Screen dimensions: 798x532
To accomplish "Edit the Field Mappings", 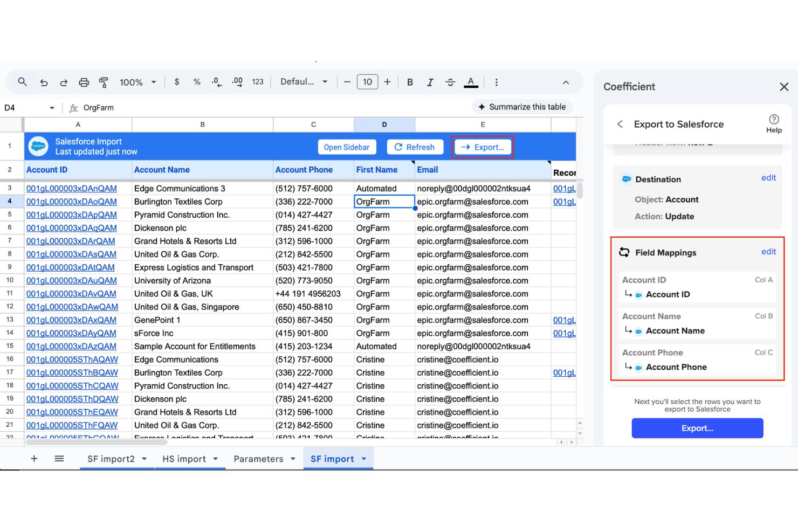I will point(768,251).
